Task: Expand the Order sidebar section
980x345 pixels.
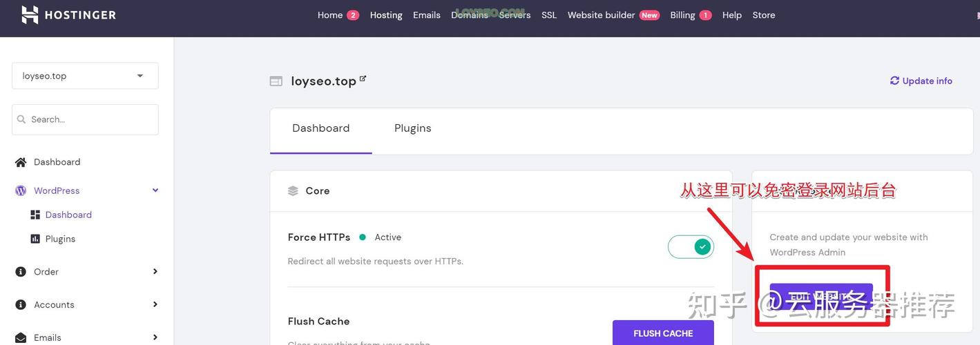Action: tap(155, 272)
